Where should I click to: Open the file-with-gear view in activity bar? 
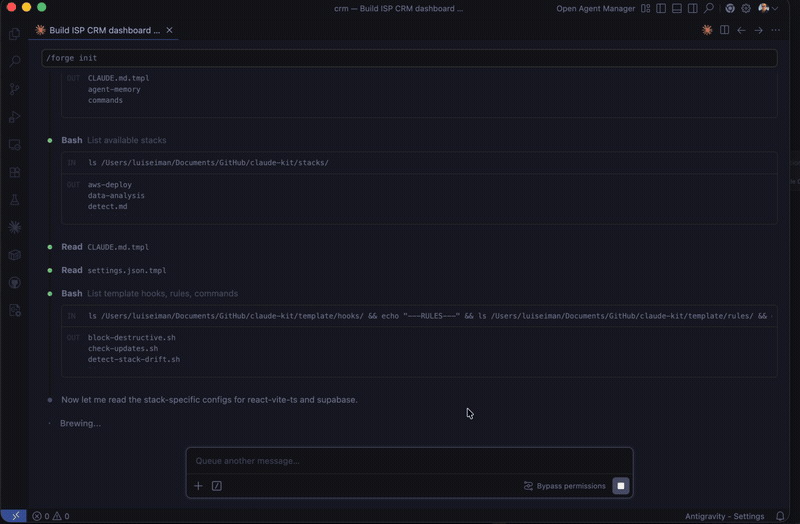14,310
